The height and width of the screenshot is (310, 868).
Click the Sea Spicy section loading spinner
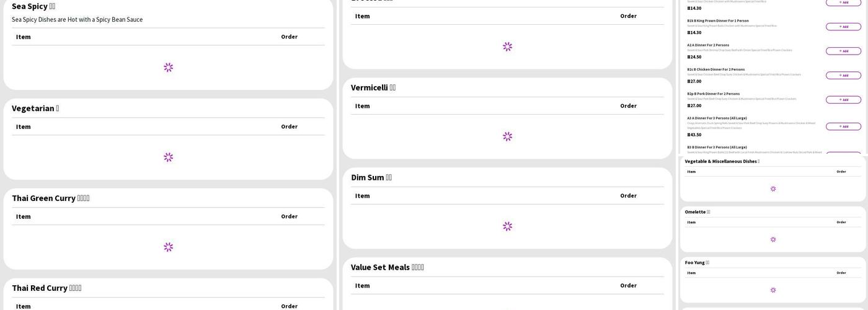168,68
